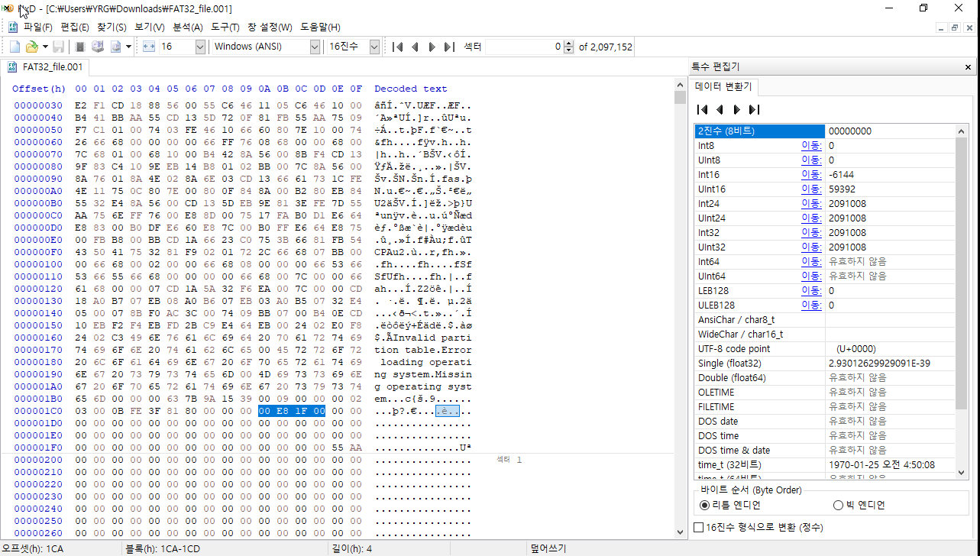Image resolution: width=980 pixels, height=556 pixels.
Task: Click 이동 link for UInt64 row
Action: [811, 276]
